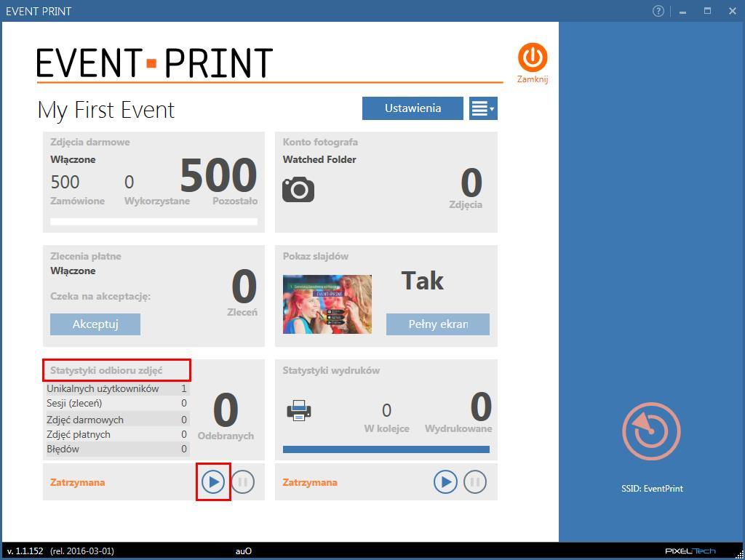Click the circular radar icon above SSID

(x=651, y=431)
